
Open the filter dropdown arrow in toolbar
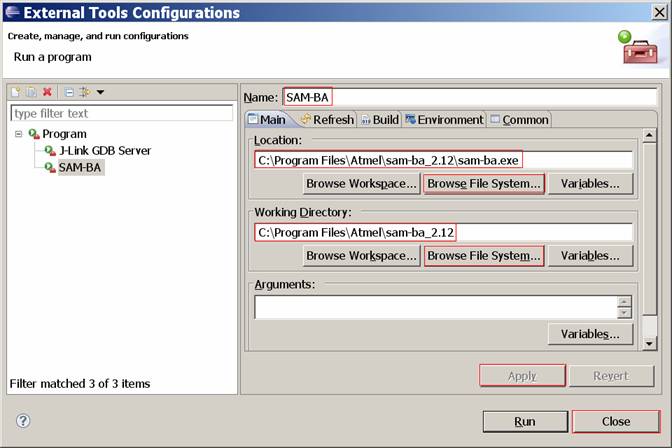point(100,92)
